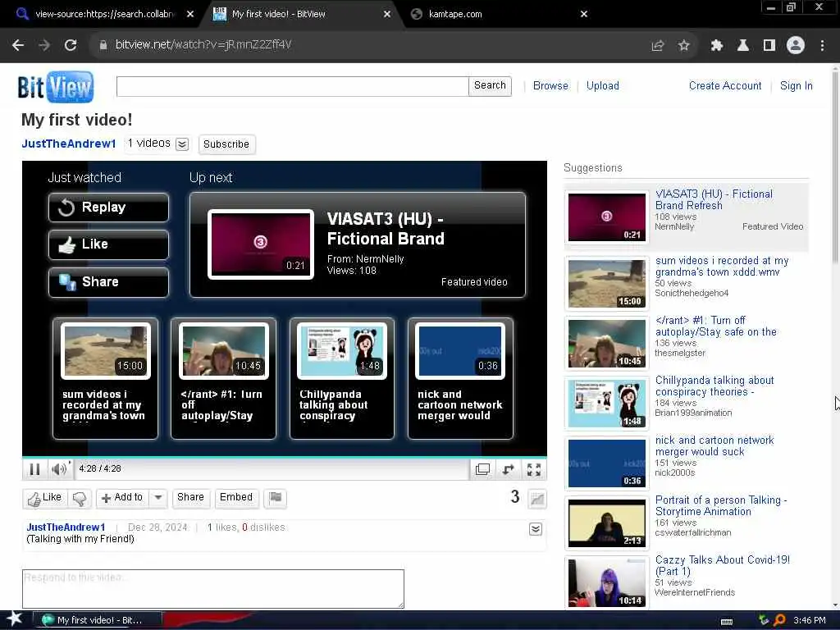Click the BitView logo

coord(55,87)
